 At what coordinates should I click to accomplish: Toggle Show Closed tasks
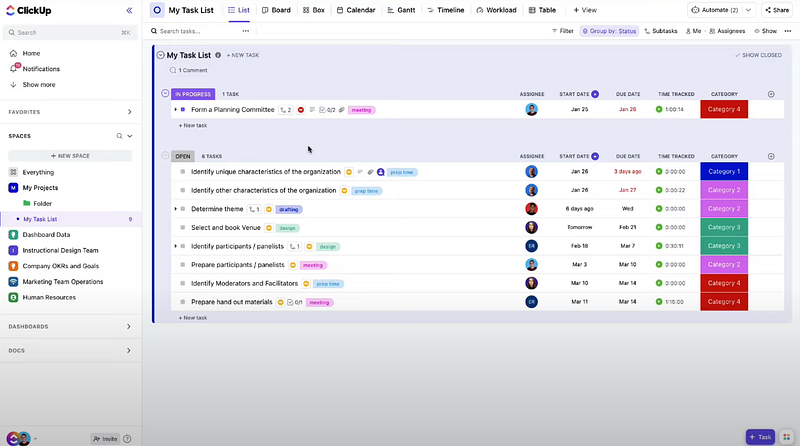[758, 55]
